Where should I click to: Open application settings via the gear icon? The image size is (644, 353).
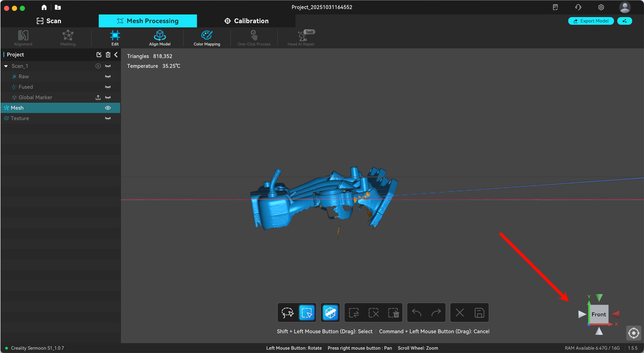(601, 8)
